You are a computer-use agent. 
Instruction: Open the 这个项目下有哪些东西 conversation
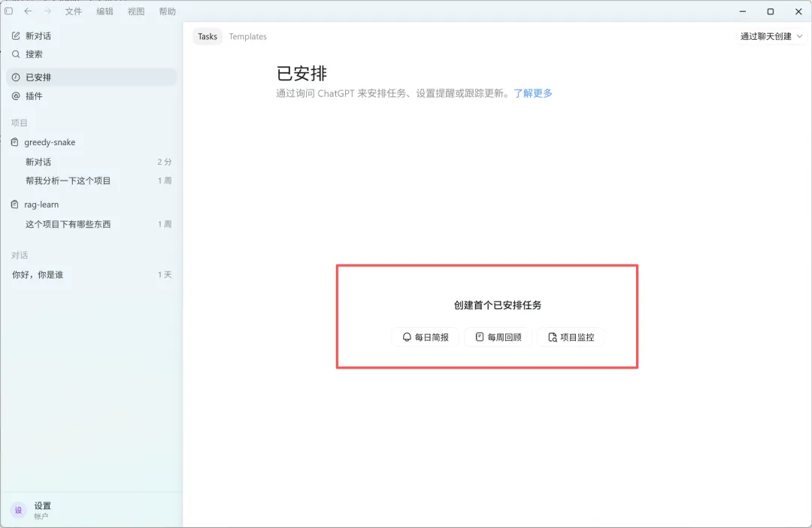point(91,224)
